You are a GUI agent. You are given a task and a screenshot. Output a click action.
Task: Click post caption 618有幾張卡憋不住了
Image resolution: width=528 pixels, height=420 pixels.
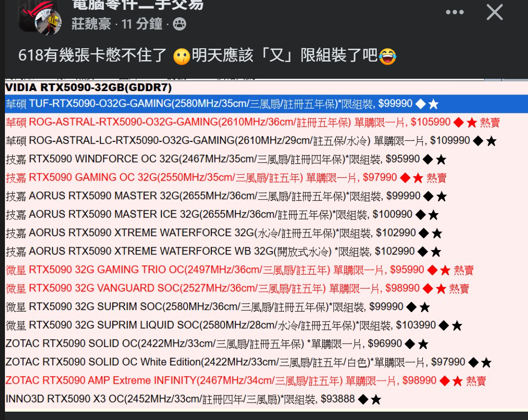pyautogui.click(x=92, y=56)
